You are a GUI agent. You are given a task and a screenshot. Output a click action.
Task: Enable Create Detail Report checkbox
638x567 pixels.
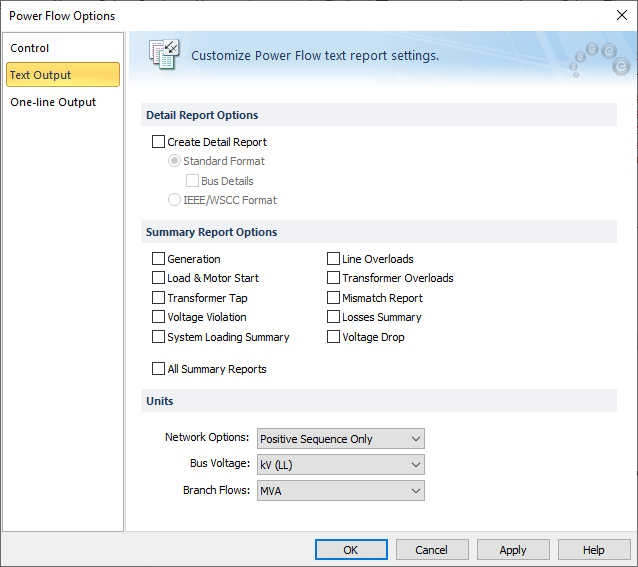[x=158, y=142]
